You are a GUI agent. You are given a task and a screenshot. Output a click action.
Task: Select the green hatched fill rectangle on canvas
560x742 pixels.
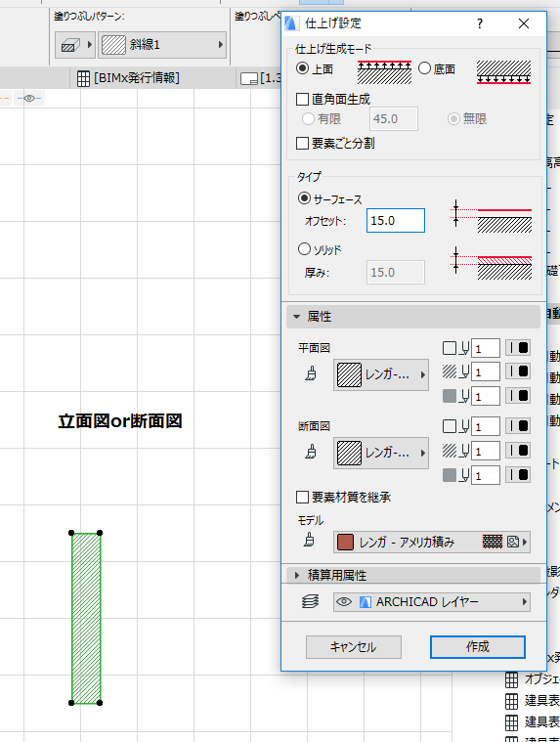[86, 618]
